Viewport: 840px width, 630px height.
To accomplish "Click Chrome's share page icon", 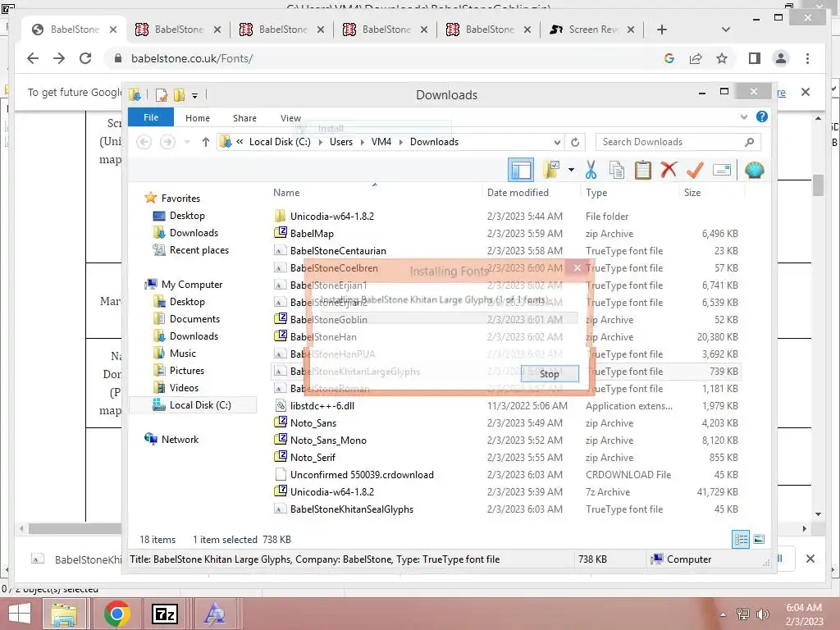I will (x=696, y=58).
